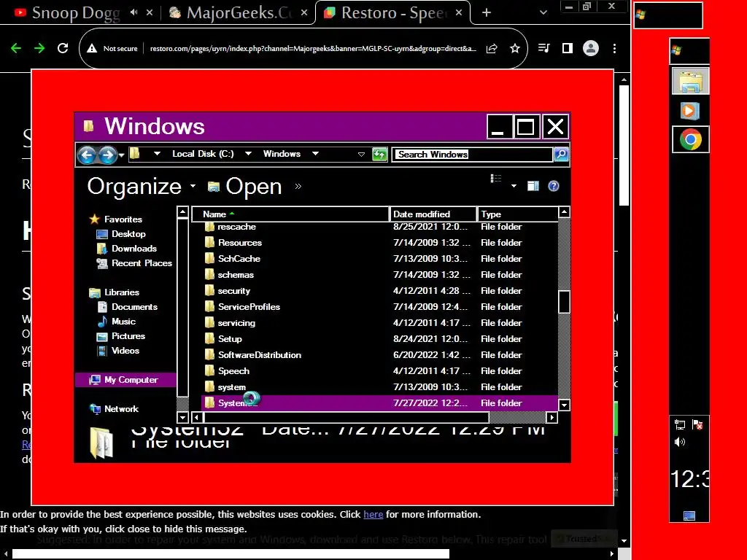Toggle Chrome side panel icon

coord(567,48)
